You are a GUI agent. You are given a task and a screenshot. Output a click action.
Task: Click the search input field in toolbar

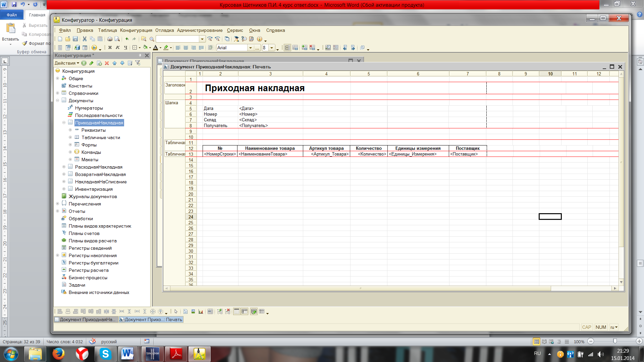pos(178,39)
